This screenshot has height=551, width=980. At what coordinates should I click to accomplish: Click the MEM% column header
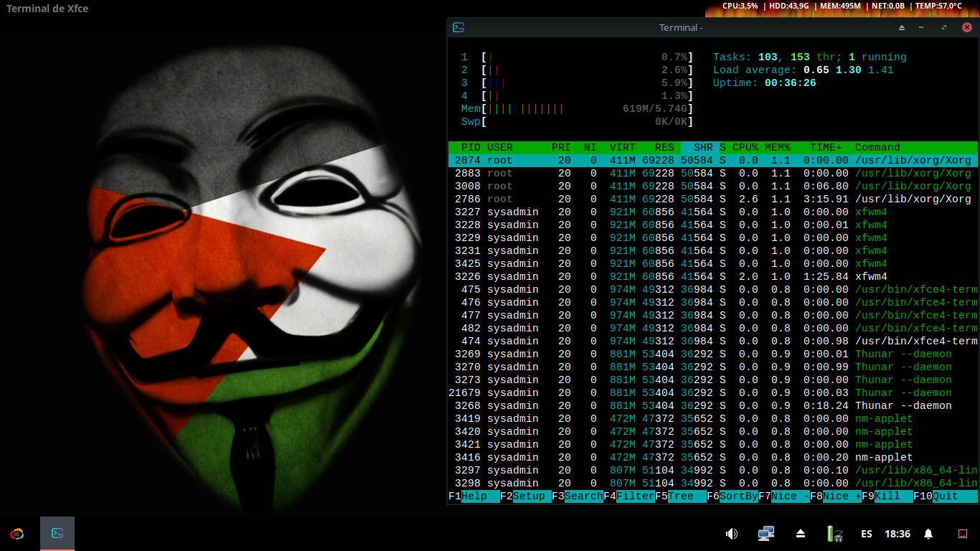click(x=777, y=147)
